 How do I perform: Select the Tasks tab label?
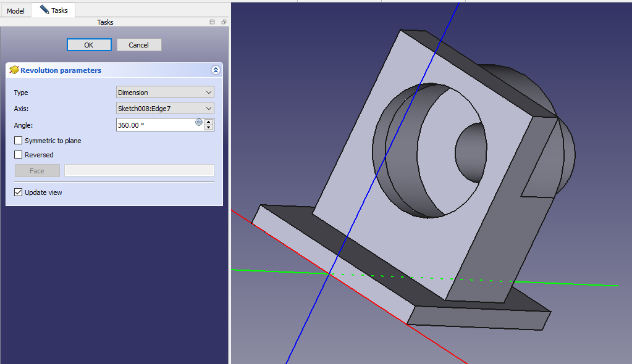(60, 10)
